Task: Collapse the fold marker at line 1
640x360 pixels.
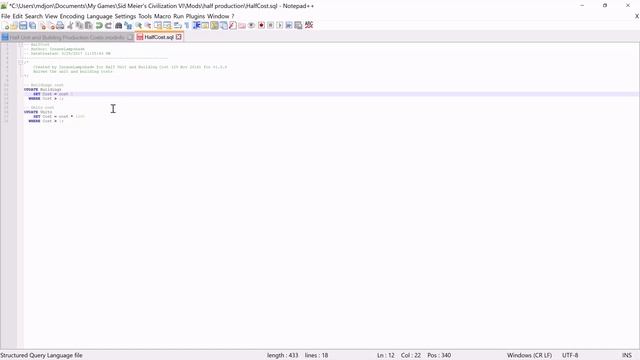Action: point(20,44)
